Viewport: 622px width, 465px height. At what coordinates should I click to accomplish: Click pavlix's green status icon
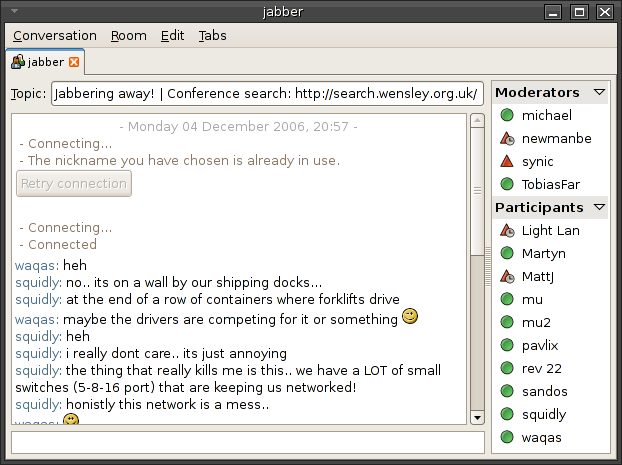pyautogui.click(x=507, y=345)
